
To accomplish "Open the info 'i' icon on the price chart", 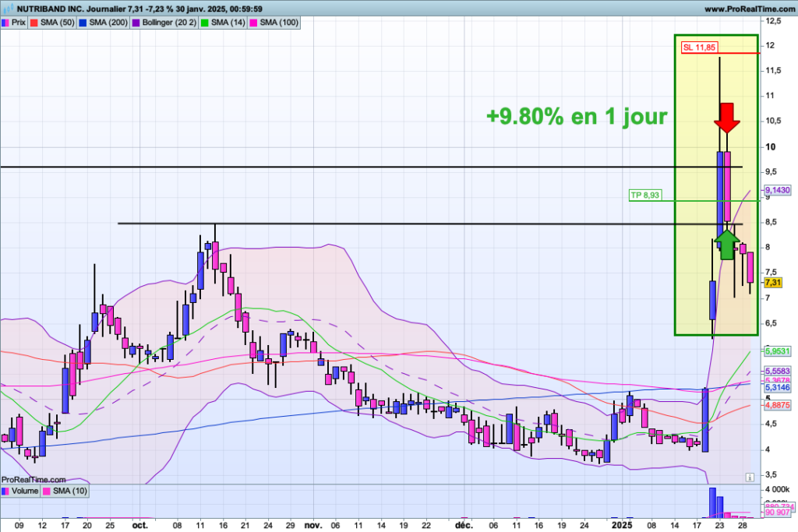I will point(750,477).
